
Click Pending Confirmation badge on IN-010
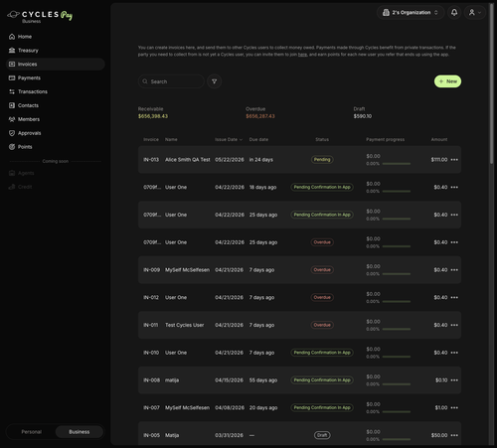tap(322, 353)
